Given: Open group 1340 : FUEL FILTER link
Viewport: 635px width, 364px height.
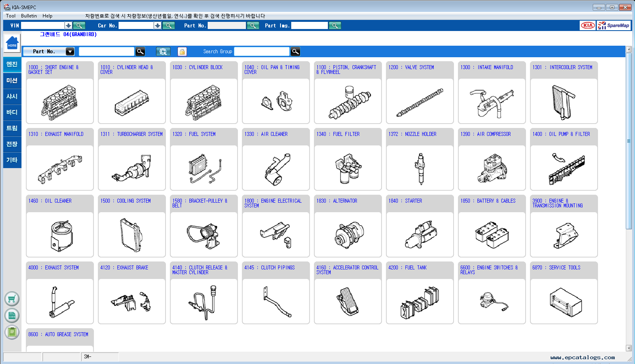Looking at the screenshot, I should pyautogui.click(x=338, y=134).
